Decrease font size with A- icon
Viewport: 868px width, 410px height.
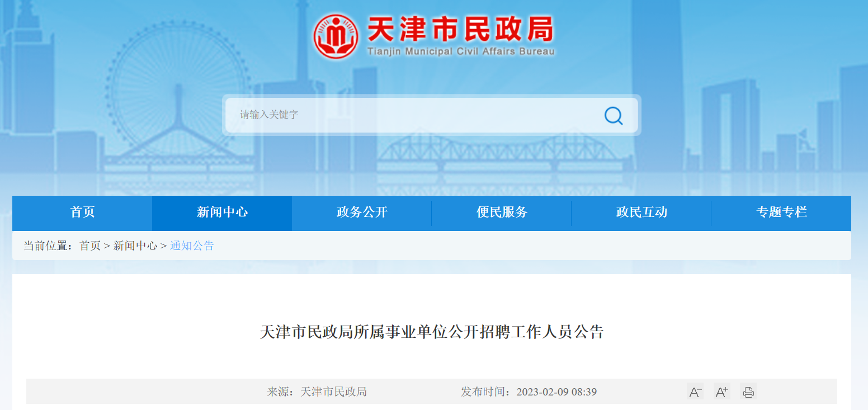(x=695, y=392)
